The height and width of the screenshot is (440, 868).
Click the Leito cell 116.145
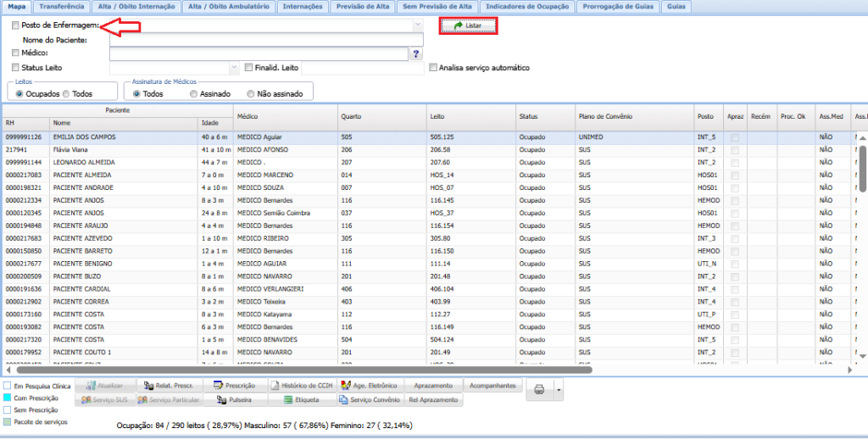click(x=471, y=200)
